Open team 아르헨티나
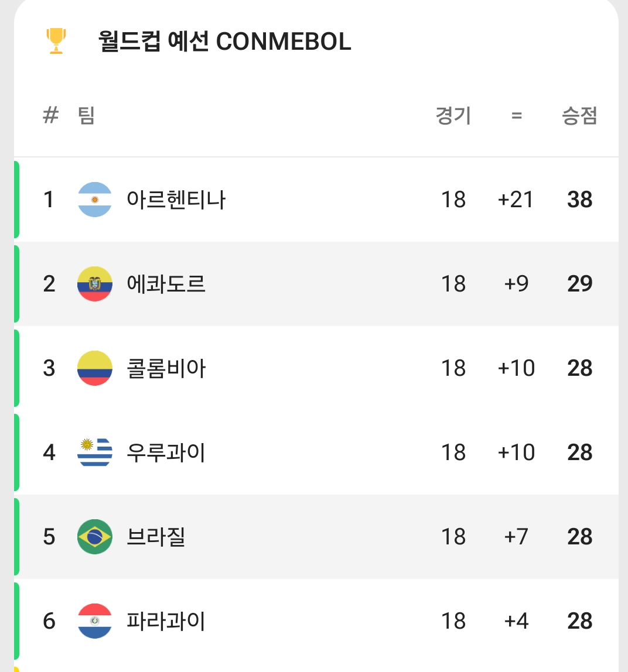 [x=176, y=200]
